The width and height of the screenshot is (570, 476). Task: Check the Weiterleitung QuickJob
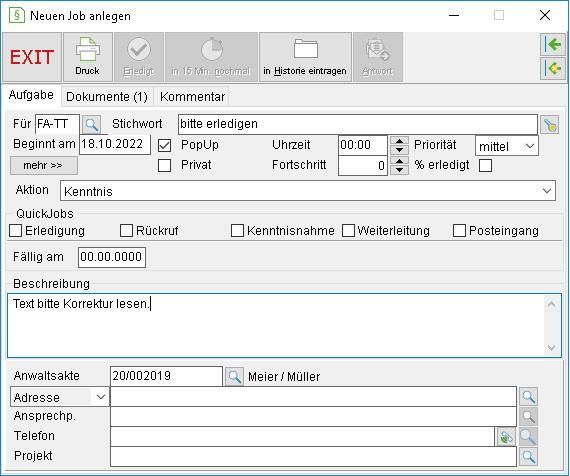pos(348,231)
